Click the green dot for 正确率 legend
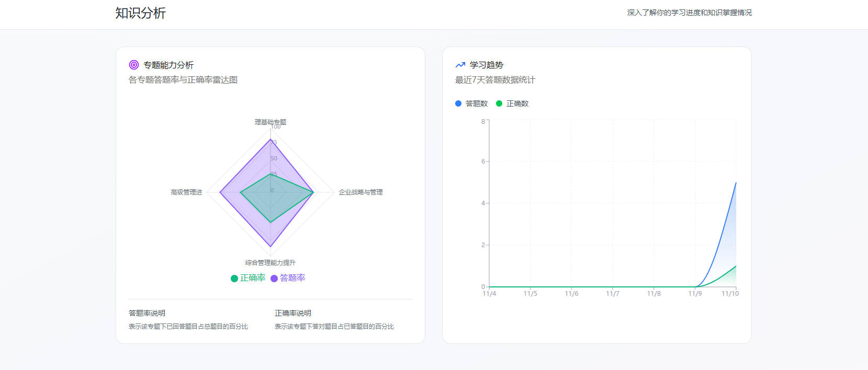 234,279
